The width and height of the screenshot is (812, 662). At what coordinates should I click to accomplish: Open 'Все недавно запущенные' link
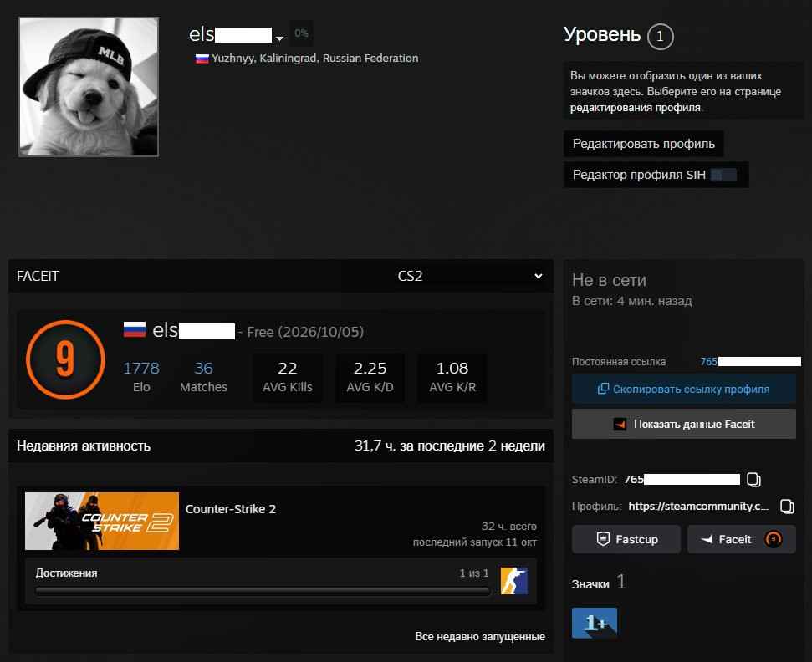pos(480,636)
